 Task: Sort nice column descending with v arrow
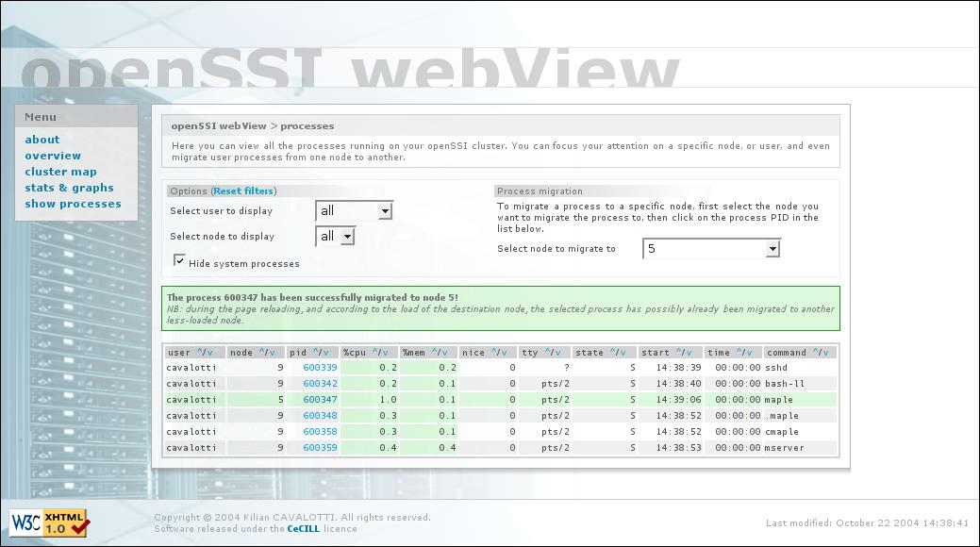click(504, 353)
